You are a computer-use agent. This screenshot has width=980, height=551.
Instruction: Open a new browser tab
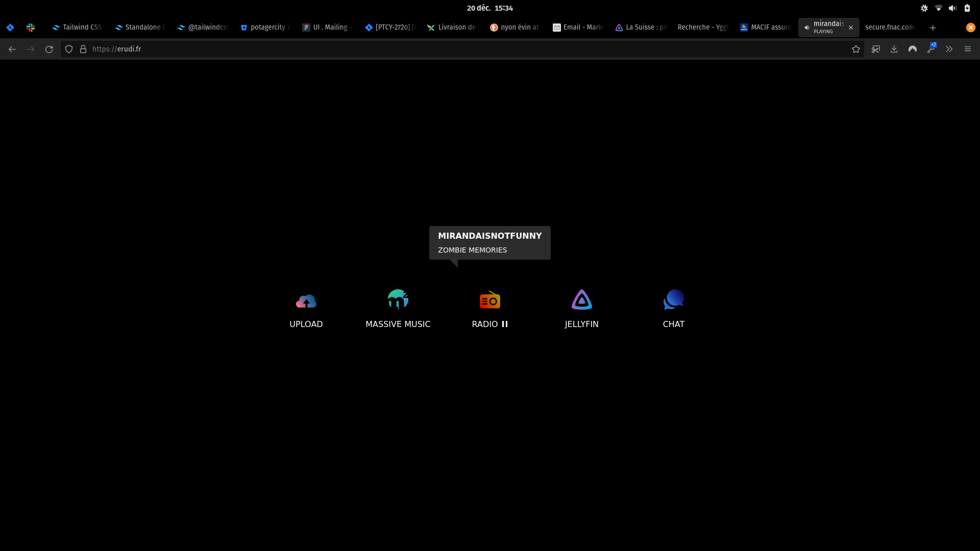[933, 28]
